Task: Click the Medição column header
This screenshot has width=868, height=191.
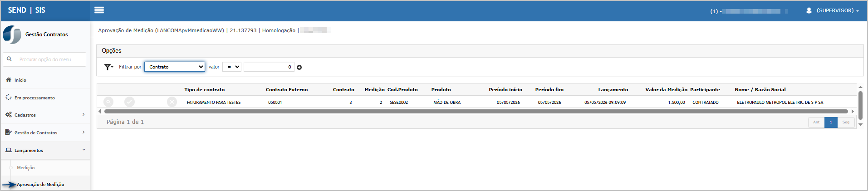Action: tap(374, 90)
